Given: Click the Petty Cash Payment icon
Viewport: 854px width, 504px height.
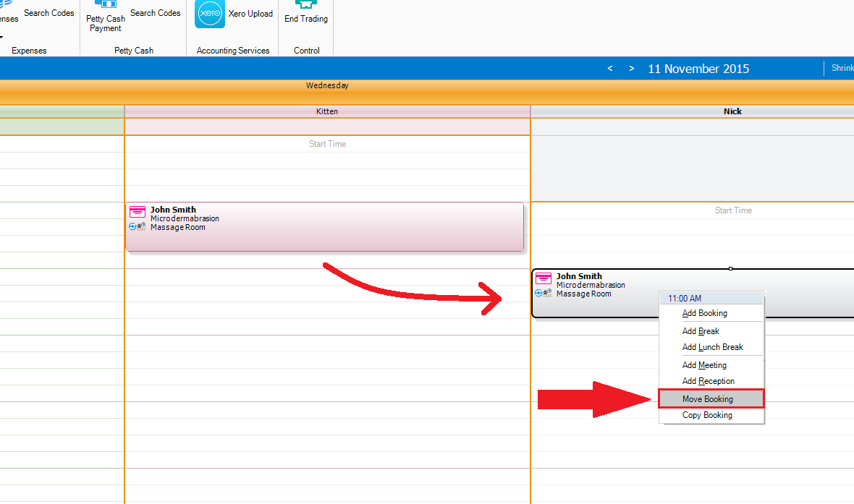Looking at the screenshot, I should click(x=106, y=4).
